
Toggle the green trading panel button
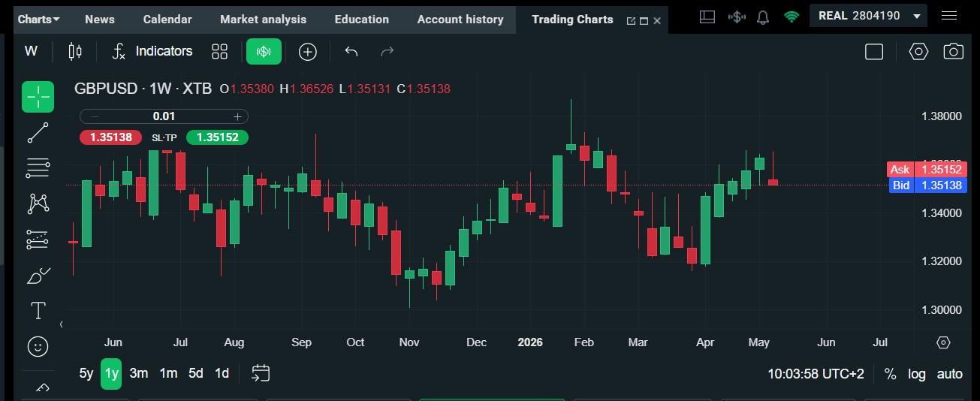264,51
